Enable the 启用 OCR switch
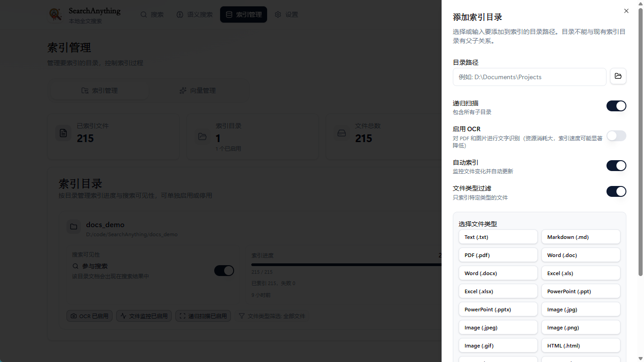This screenshot has width=644, height=362. 616,136
